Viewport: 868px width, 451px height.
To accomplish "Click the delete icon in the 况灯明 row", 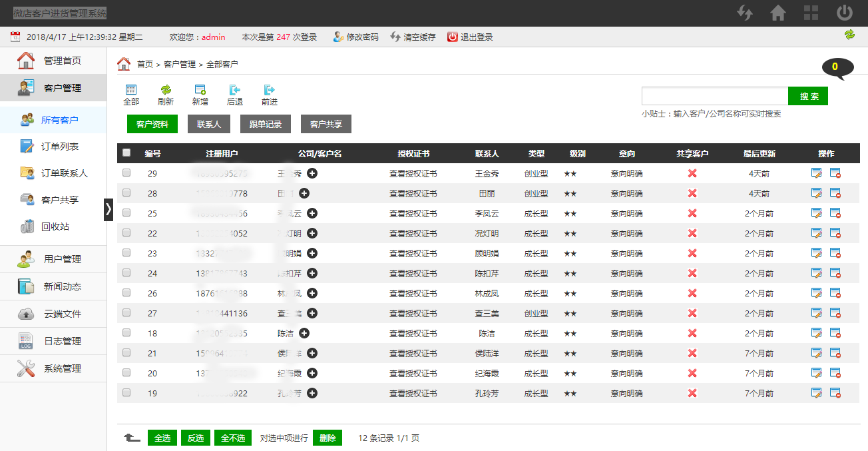I will (835, 233).
